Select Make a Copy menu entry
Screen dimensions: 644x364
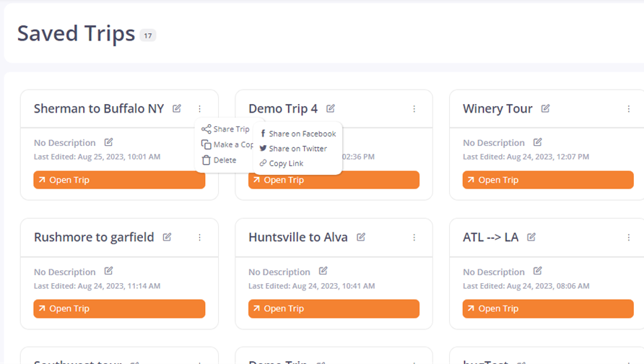(x=227, y=144)
